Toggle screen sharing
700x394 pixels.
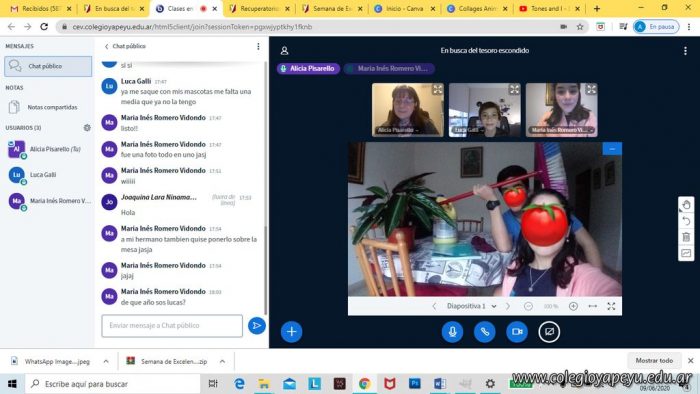[x=549, y=332]
